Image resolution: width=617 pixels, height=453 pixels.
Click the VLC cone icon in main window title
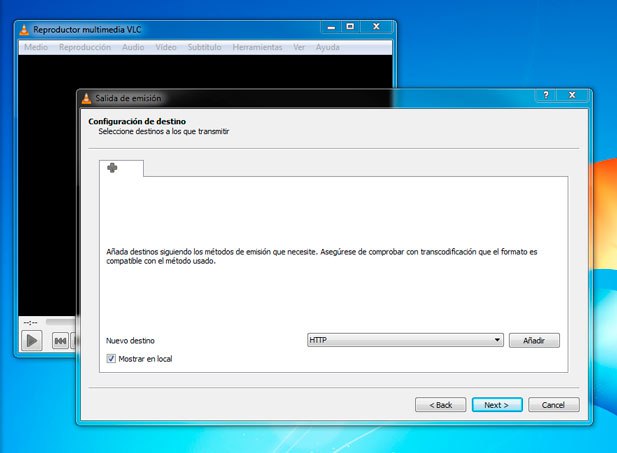click(x=24, y=30)
